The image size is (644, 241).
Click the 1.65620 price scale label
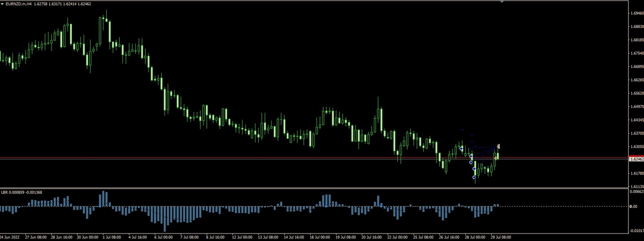pyautogui.click(x=637, y=93)
